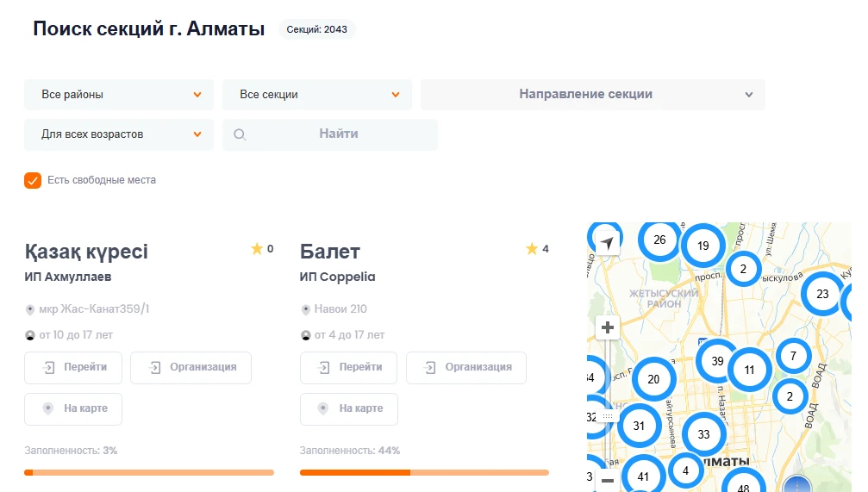Click the Найти search field
The image size is (868, 492).
[339, 134]
